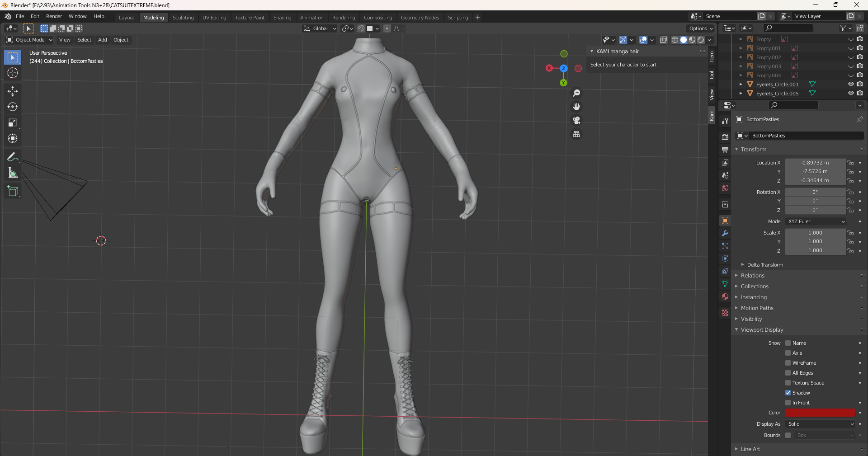Open the Object Mode dropdown
This screenshot has width=868, height=456.
tap(29, 40)
